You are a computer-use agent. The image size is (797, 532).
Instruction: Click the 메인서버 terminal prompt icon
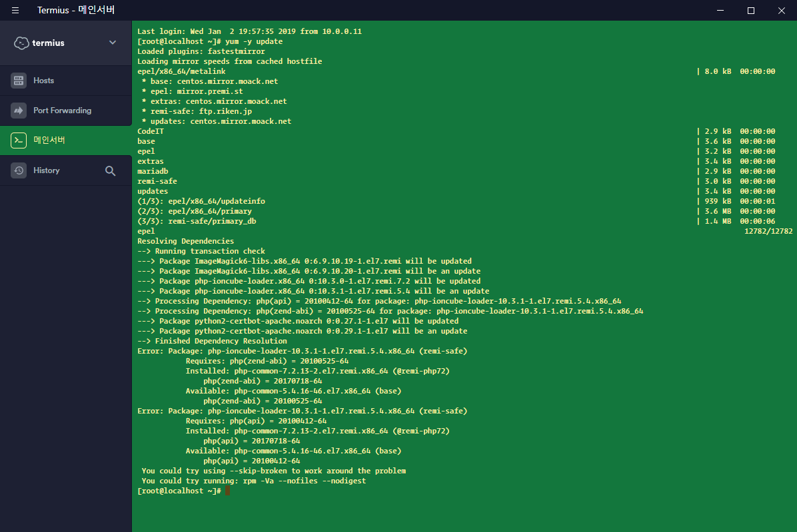click(x=19, y=140)
